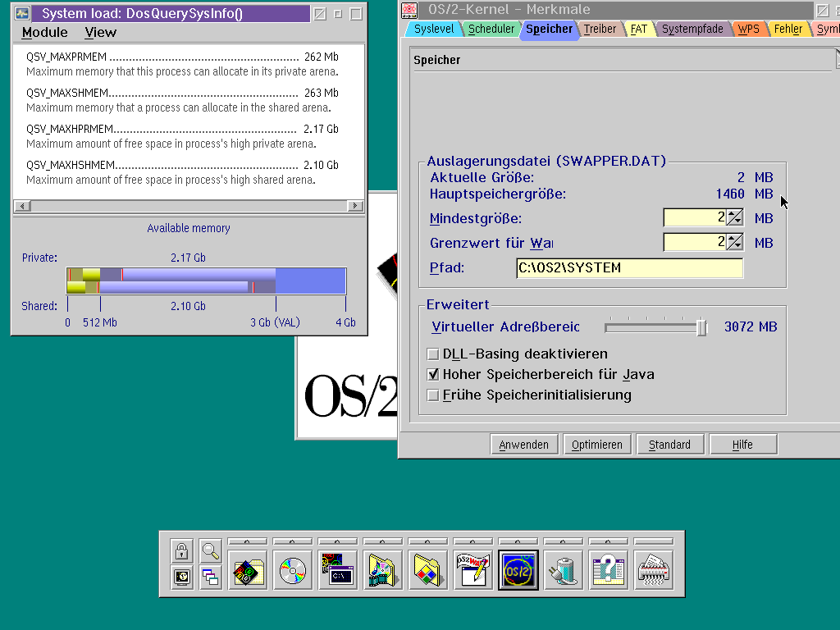
Task: Open the Treiber tab
Action: click(600, 29)
